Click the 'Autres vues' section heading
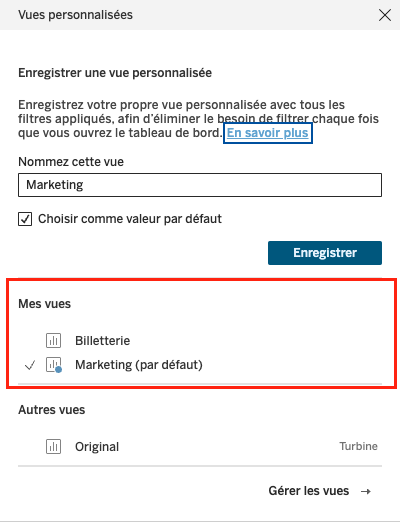The height and width of the screenshot is (522, 400). click(x=52, y=410)
